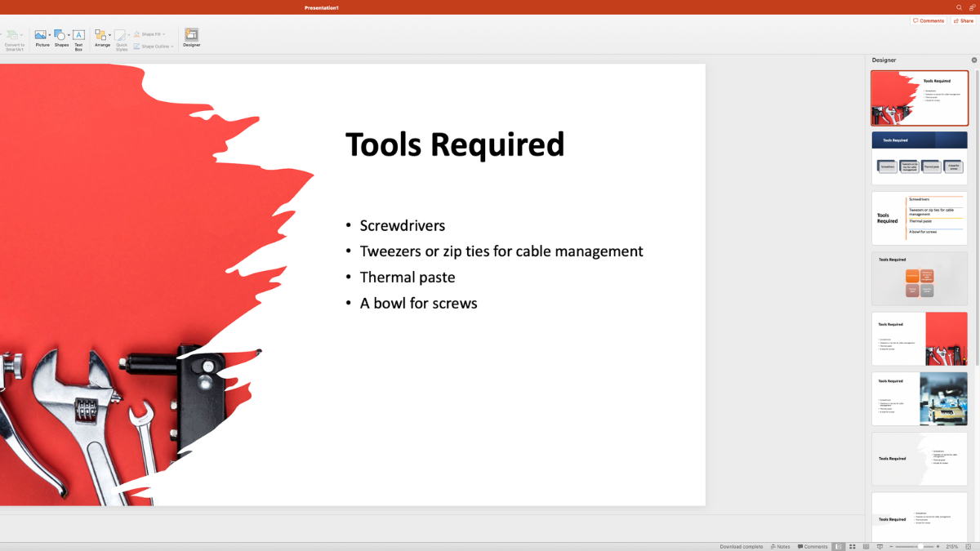Close the Designer pane
The width and height of the screenshot is (980, 551).
[973, 60]
